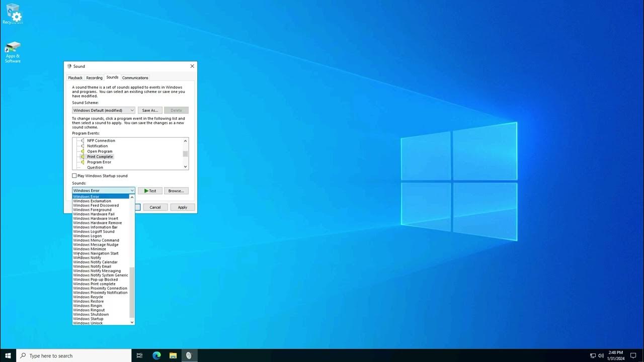Switch to the Playback tab
This screenshot has width=644, height=362.
pos(75,78)
